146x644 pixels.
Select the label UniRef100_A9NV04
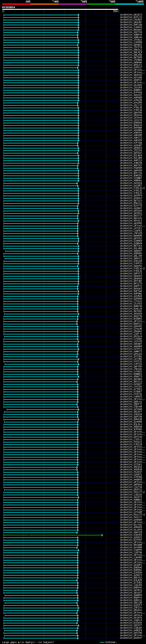click(x=131, y=35)
